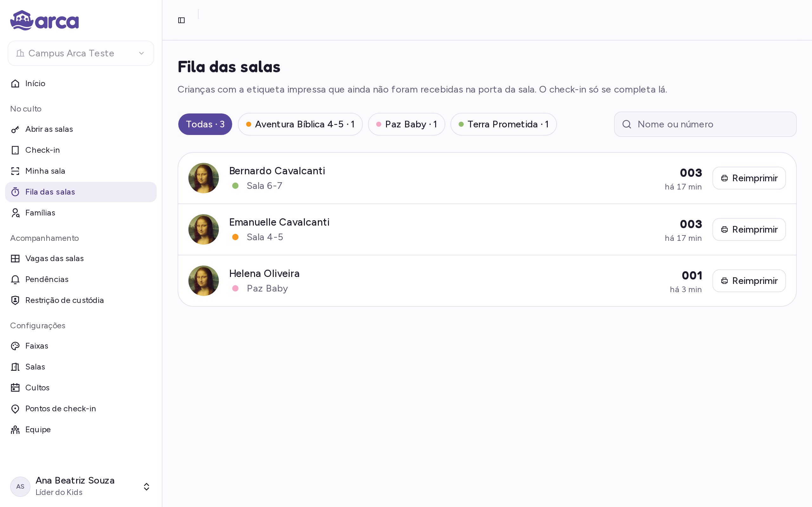Screen dimensions: 812x507
Task: Select the Todas filter tab
Action: click(x=205, y=125)
